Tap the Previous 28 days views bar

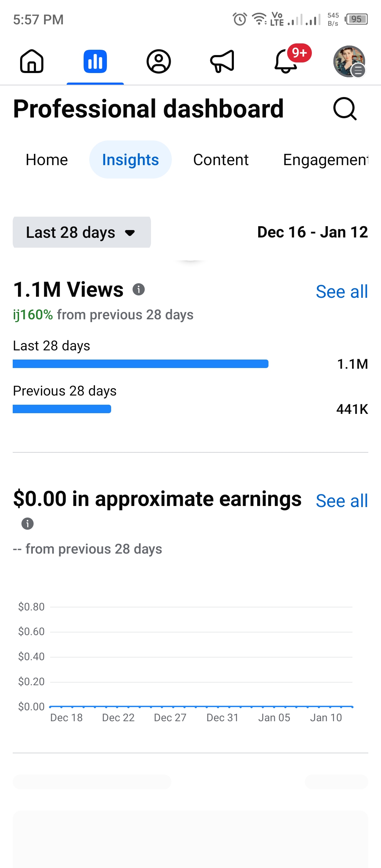(x=62, y=409)
